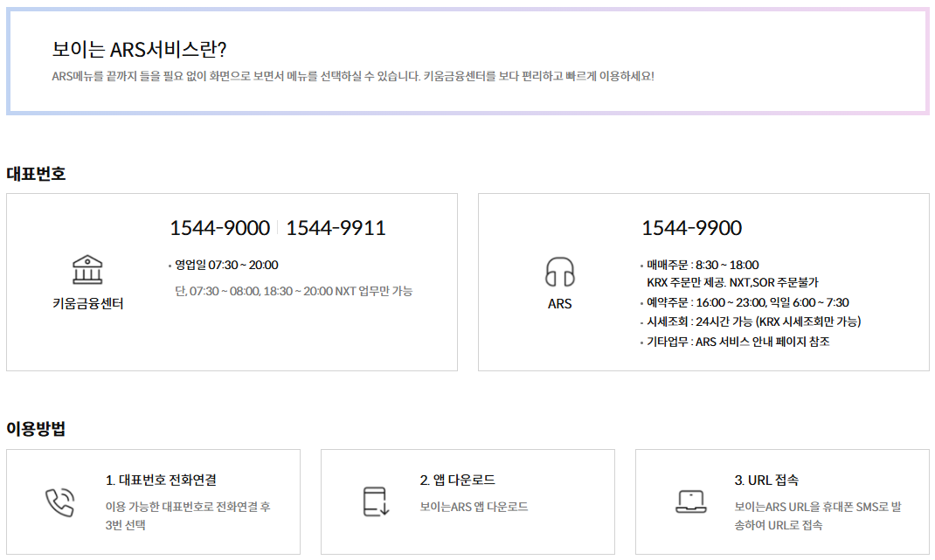Image resolution: width=935 pixels, height=560 pixels.
Task: Click the NXT 업무만 가능 notice line
Action: tap(294, 291)
